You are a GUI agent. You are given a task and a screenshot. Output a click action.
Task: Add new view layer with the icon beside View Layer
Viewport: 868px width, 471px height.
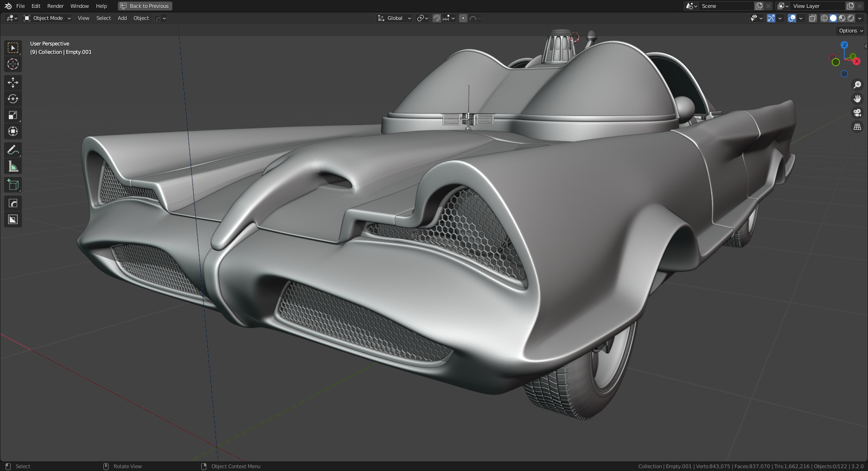[x=850, y=6]
